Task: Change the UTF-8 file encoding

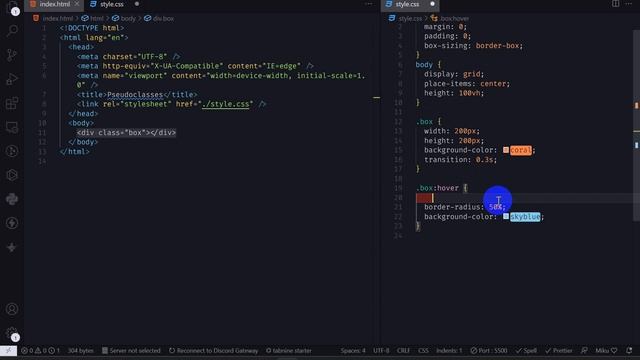Action: click(381, 351)
